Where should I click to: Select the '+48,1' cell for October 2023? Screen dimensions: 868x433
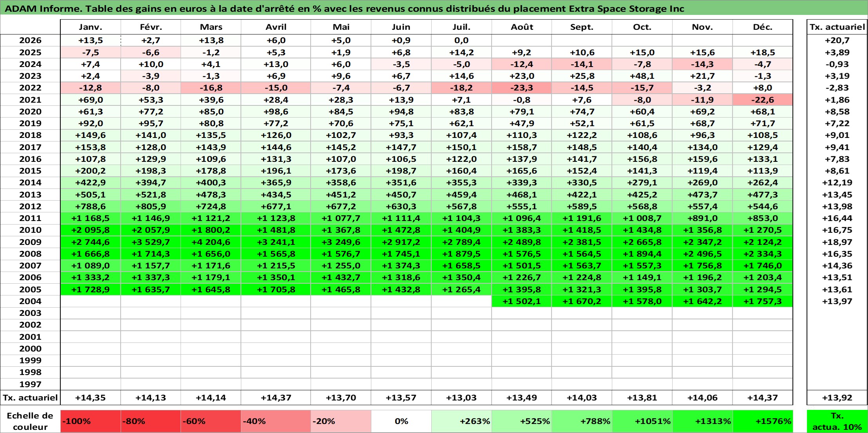(642, 76)
